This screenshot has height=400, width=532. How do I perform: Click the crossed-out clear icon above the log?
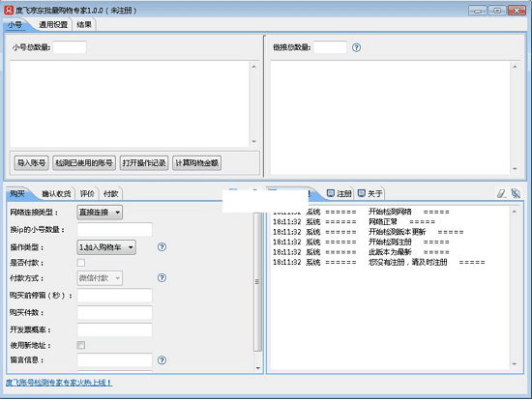516,193
